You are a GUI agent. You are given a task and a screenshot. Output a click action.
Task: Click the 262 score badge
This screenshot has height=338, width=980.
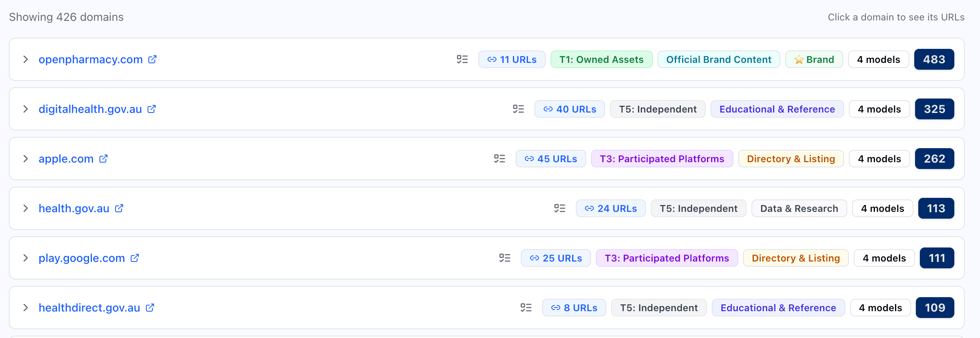[x=935, y=159]
